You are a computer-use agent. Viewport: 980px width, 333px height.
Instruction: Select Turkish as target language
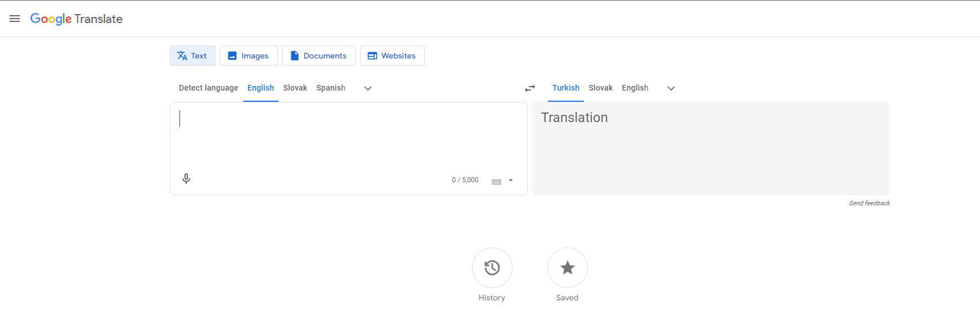pos(566,88)
